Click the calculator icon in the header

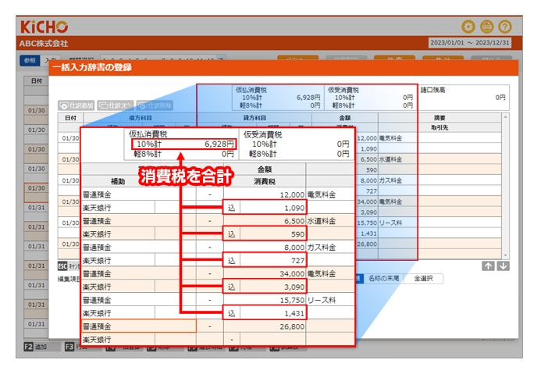coord(487,27)
